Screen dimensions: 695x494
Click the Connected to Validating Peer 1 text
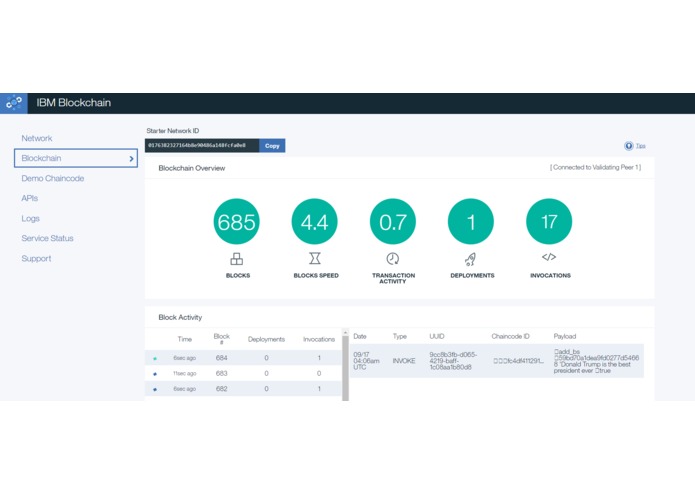(595, 167)
